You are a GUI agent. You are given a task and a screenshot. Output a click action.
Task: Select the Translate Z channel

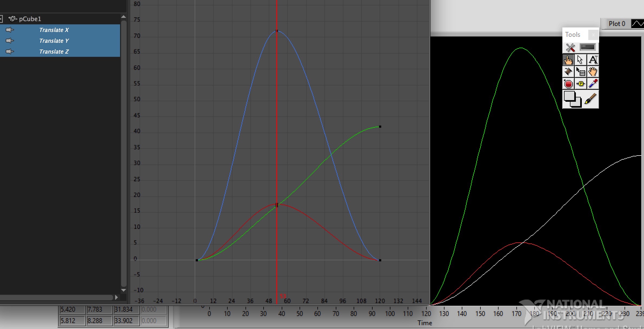[60, 51]
